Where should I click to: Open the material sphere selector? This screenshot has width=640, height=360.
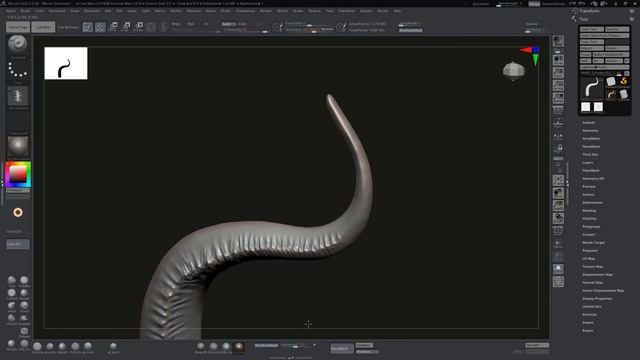pos(18,146)
